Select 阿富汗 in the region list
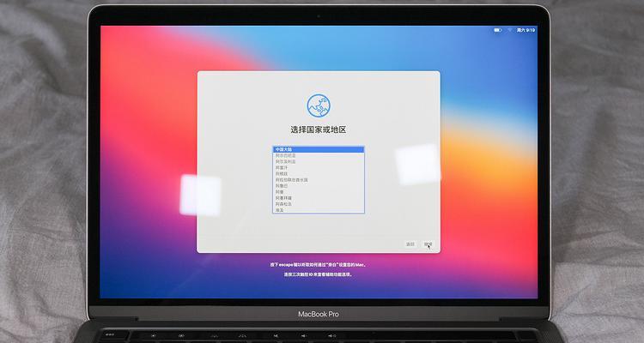644x343 pixels. [319, 168]
